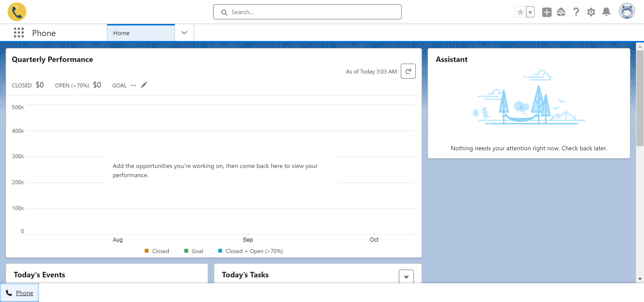Click the favorites star icon

[520, 12]
